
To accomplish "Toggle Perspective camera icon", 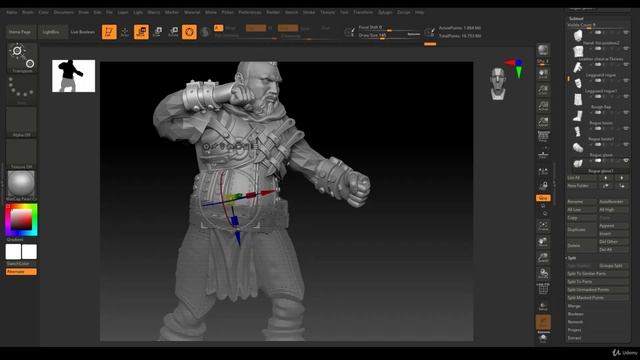I will [543, 137].
